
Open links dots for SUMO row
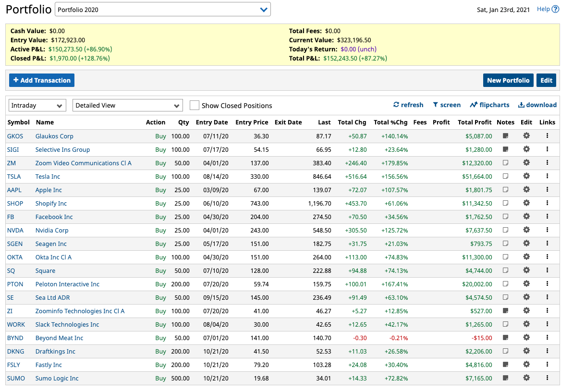click(547, 378)
